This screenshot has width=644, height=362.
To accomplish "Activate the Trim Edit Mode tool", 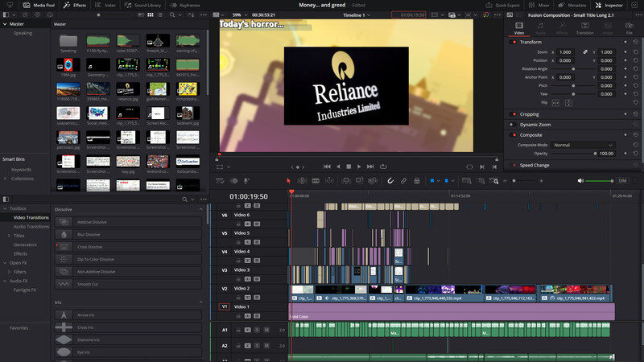I will click(302, 180).
